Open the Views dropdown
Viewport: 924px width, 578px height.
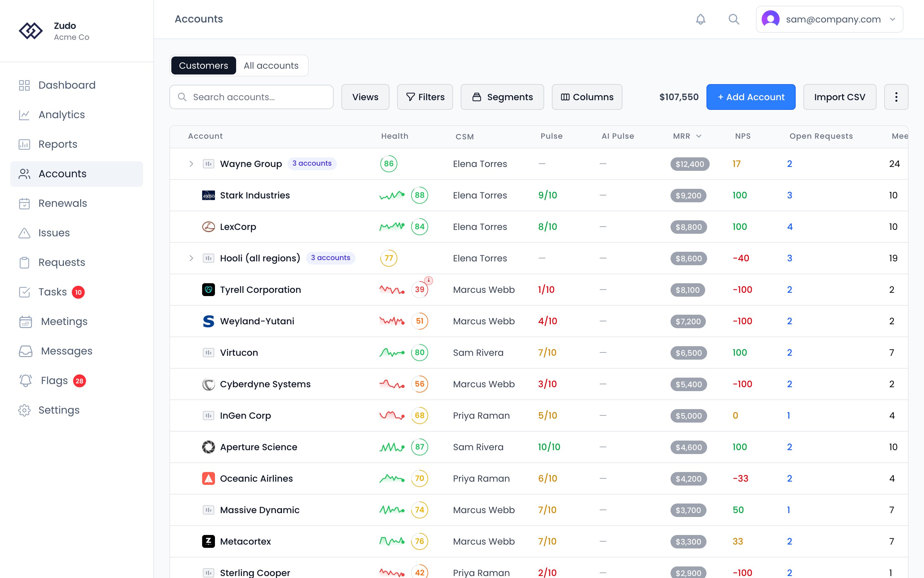click(x=365, y=97)
